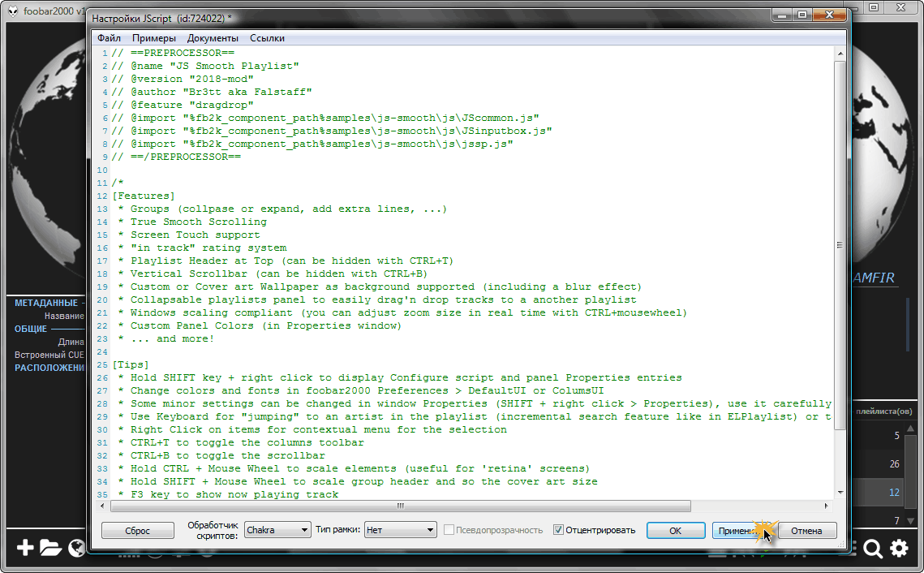
Task: Click the line "F3 key to show now playing track"
Action: point(228,494)
